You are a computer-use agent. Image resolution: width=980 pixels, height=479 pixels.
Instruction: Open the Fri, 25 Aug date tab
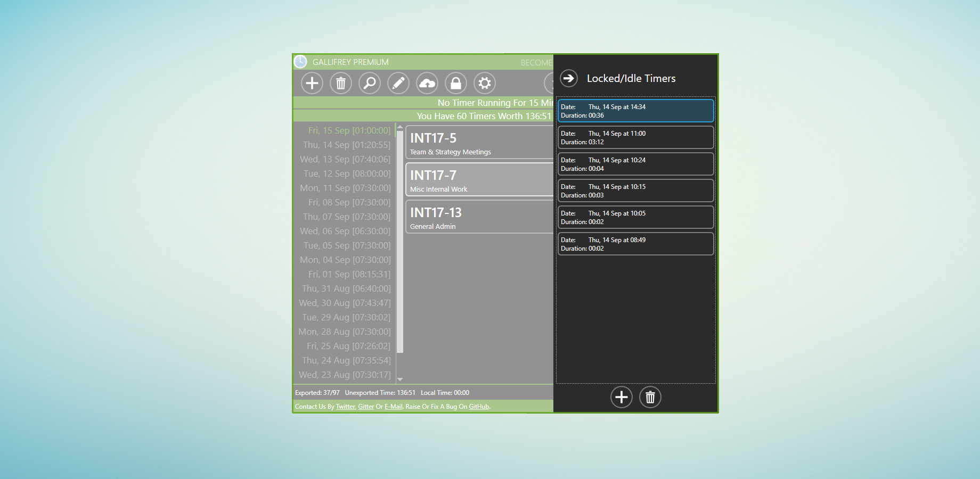[348, 346]
